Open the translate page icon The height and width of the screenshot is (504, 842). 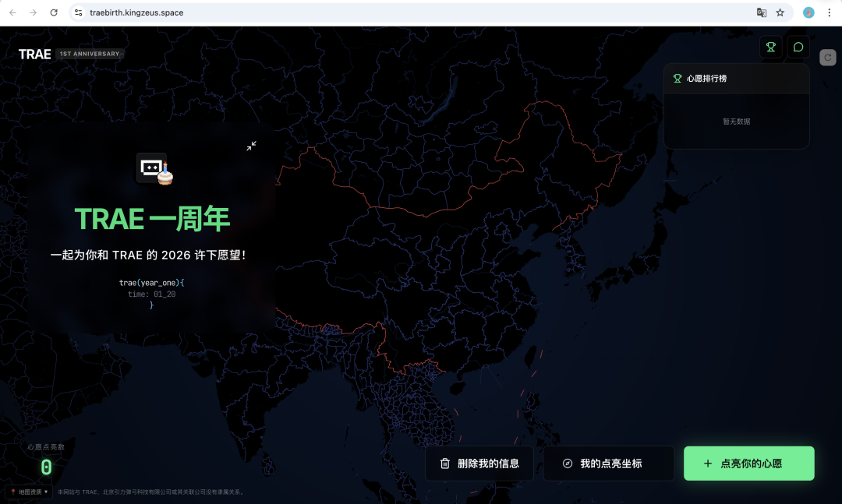tap(762, 12)
